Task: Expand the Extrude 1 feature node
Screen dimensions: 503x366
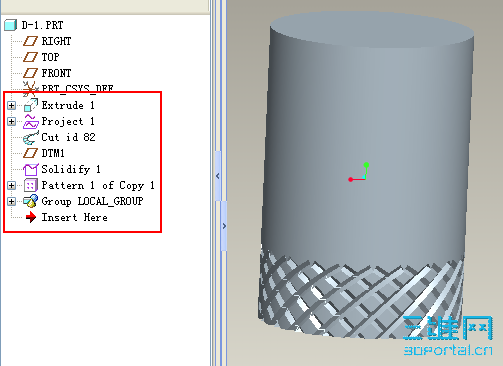Action: 11,105
